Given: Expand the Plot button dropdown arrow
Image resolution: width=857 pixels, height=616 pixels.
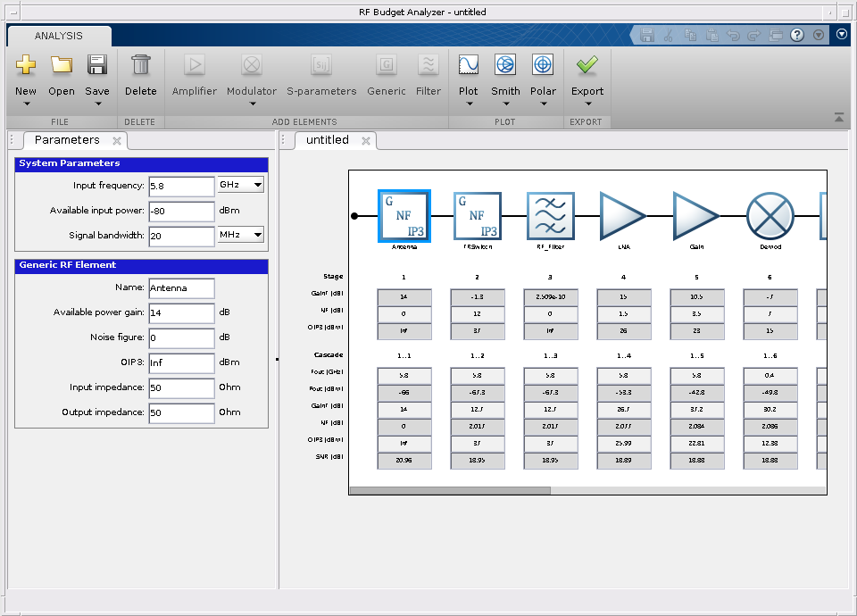Looking at the screenshot, I should tap(469, 104).
